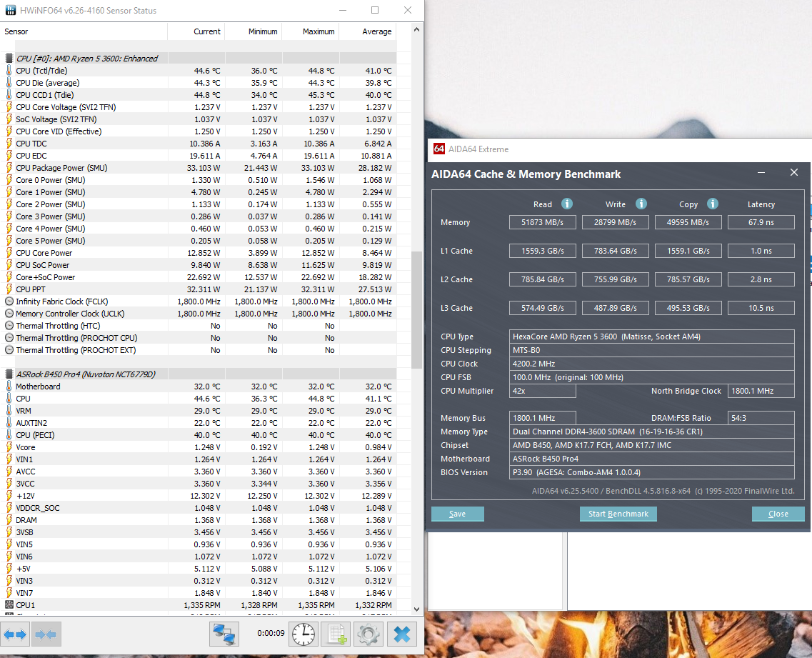Click the CPU Ryzen 5 3600 group chip icon
812x658 pixels.
pyautogui.click(x=9, y=59)
